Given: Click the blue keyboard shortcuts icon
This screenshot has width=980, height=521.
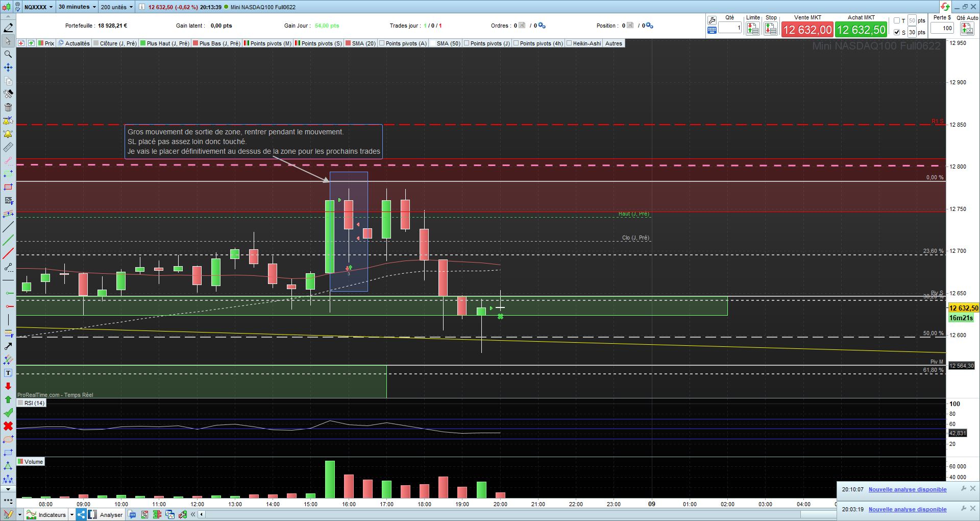Looking at the screenshot, I should pos(712,30).
